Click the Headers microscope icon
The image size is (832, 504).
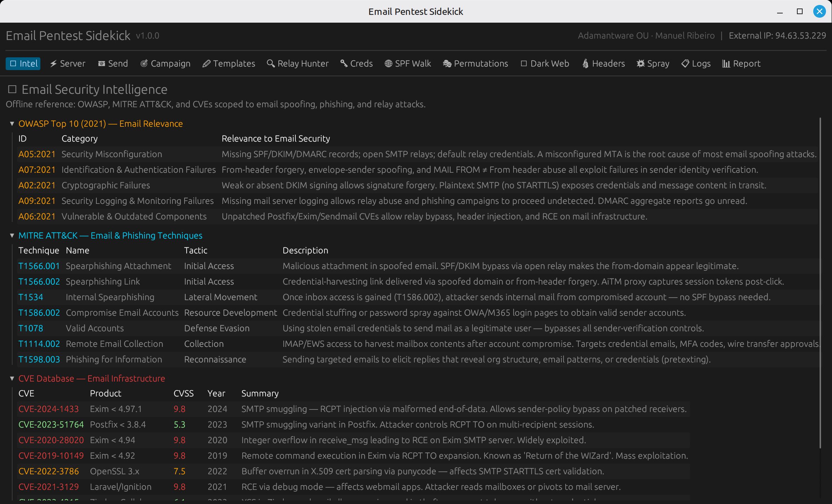point(585,64)
